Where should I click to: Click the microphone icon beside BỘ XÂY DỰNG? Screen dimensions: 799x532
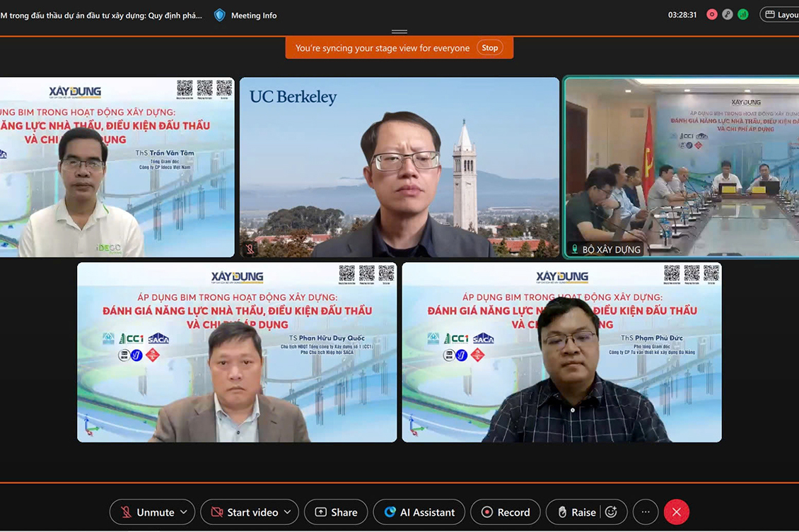click(574, 249)
